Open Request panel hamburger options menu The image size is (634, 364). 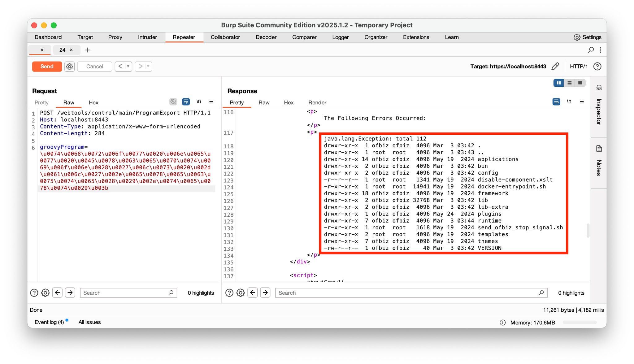[x=211, y=102]
